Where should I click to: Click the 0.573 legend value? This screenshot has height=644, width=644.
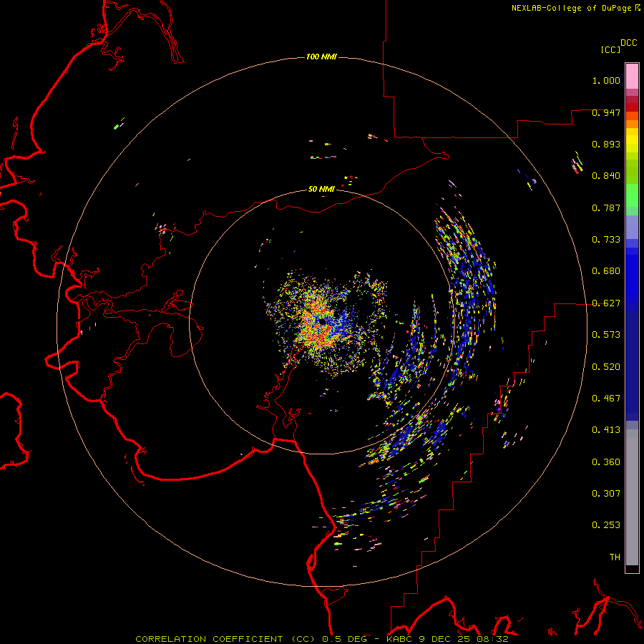coord(606,335)
